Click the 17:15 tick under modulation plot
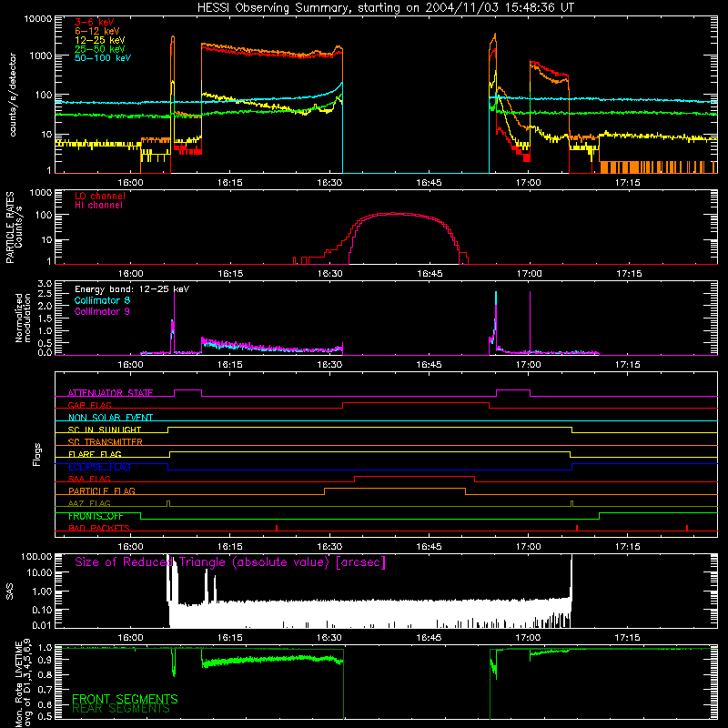 click(x=628, y=365)
